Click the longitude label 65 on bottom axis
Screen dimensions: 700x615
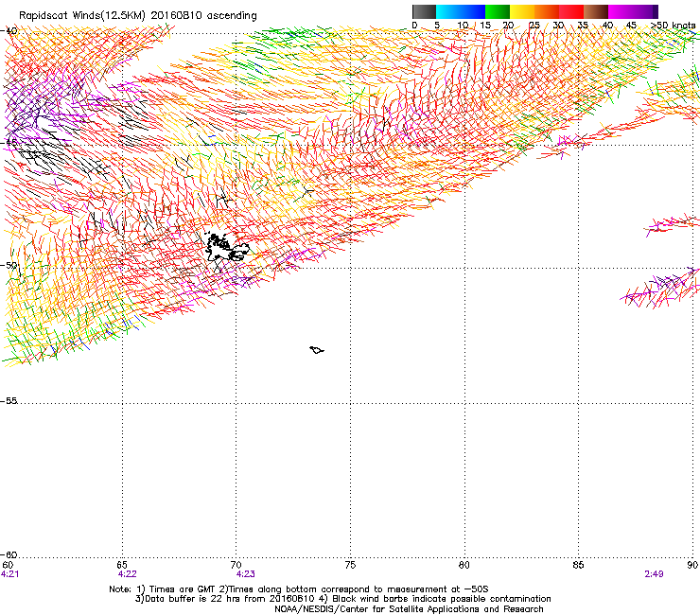[122, 565]
